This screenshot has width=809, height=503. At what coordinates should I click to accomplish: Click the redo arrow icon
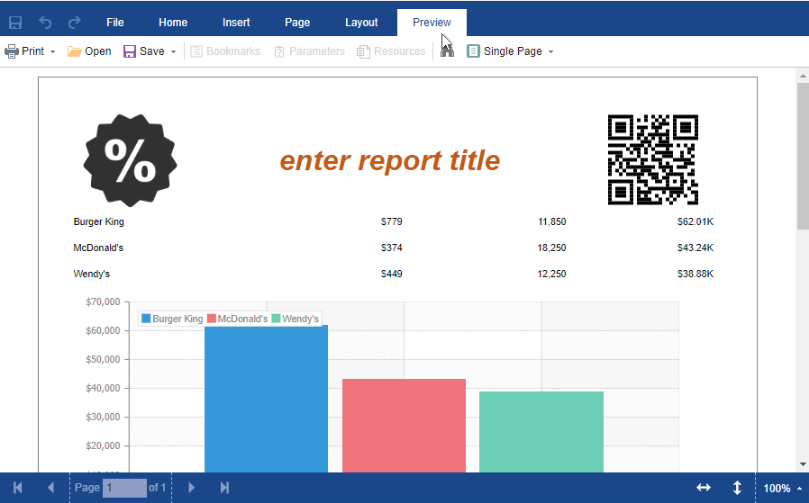[74, 22]
